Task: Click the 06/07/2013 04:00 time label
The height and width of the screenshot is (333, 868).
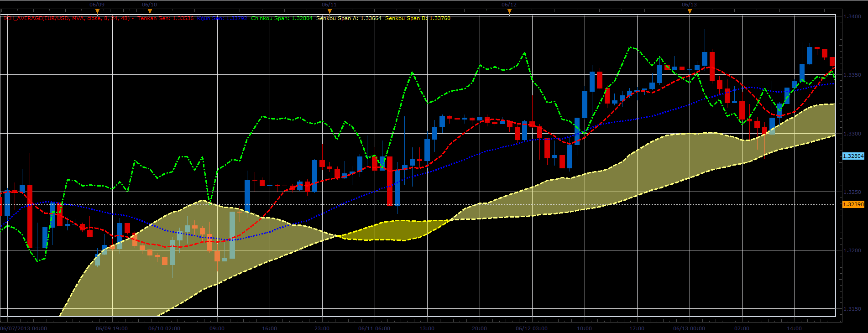Action: (x=23, y=328)
